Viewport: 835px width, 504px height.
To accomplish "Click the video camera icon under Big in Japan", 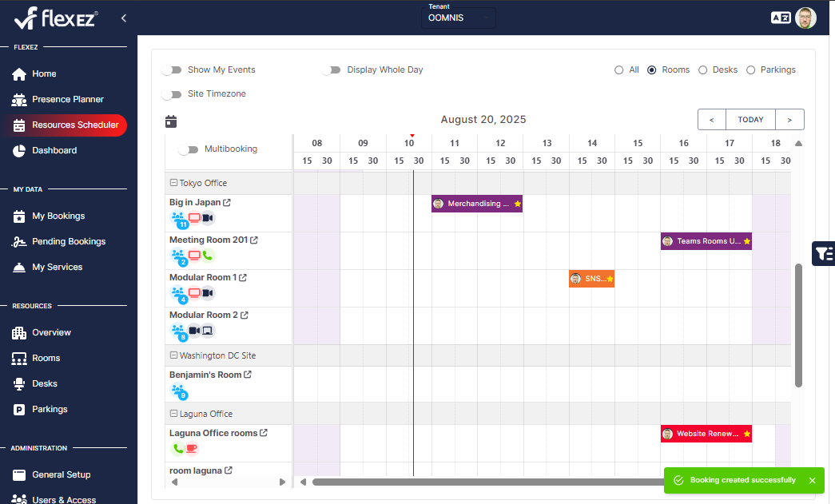I will click(208, 218).
